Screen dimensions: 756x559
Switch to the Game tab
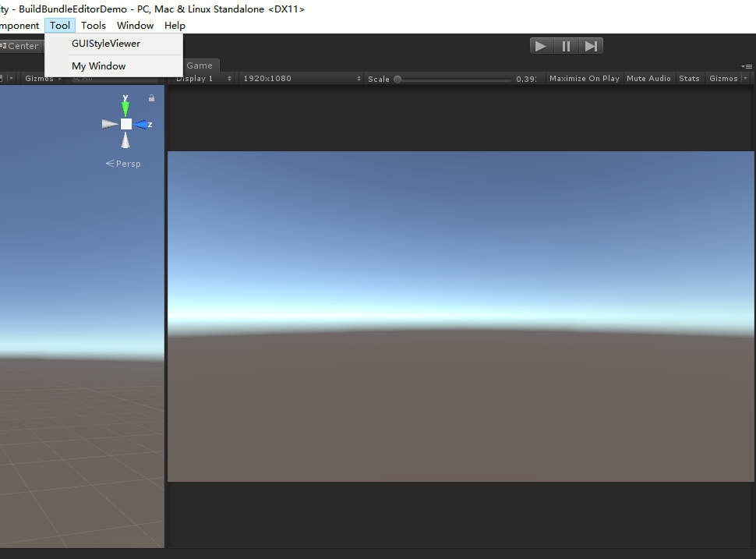200,65
